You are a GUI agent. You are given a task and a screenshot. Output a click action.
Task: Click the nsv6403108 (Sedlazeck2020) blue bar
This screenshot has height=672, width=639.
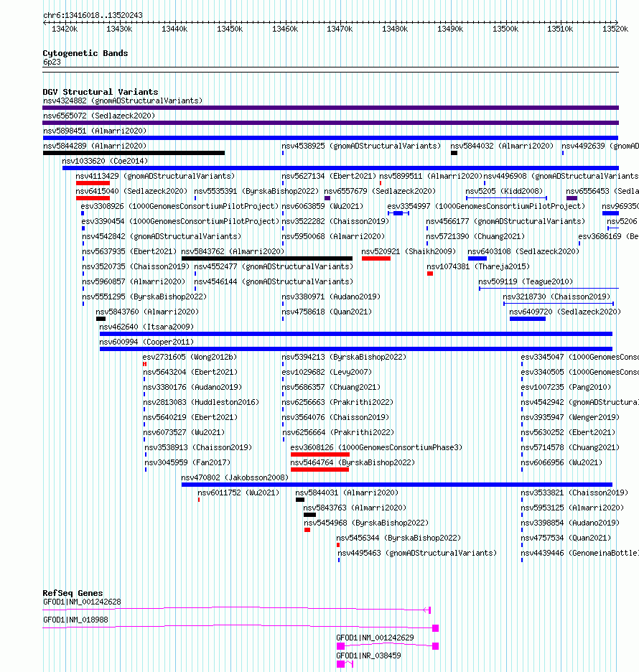tap(477, 259)
